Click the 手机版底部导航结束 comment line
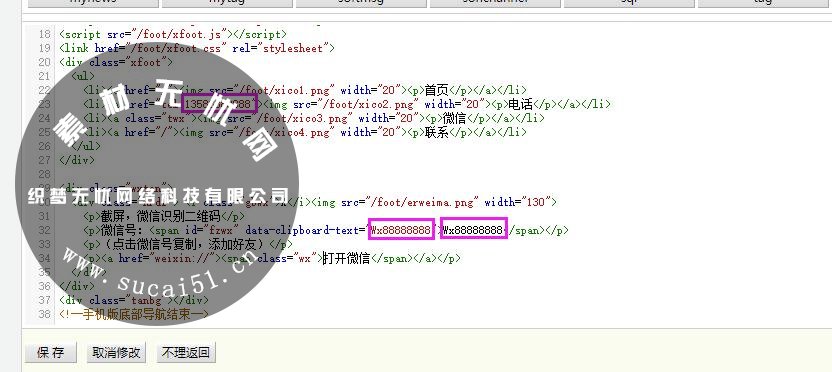 (134, 314)
